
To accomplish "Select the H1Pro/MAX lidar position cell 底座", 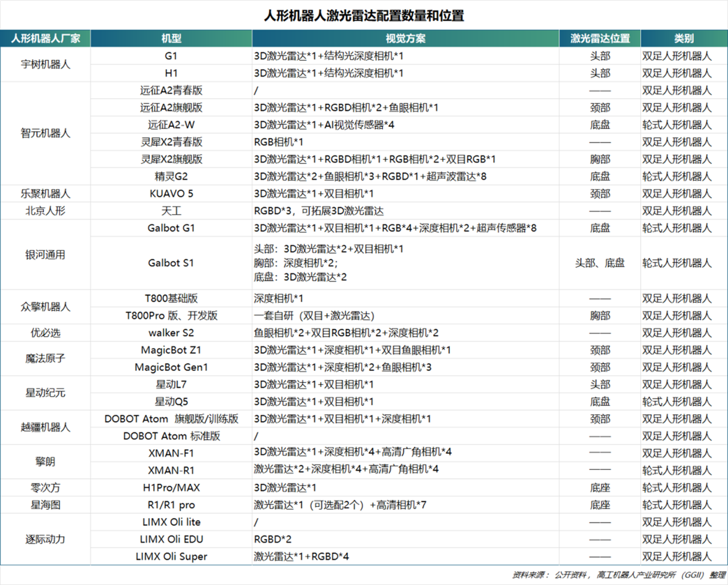I will 601,487.
